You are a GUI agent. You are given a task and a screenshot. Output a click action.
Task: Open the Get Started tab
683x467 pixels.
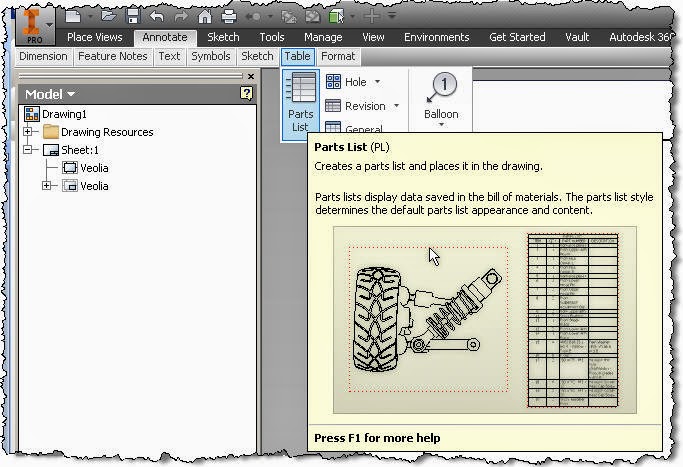(517, 37)
